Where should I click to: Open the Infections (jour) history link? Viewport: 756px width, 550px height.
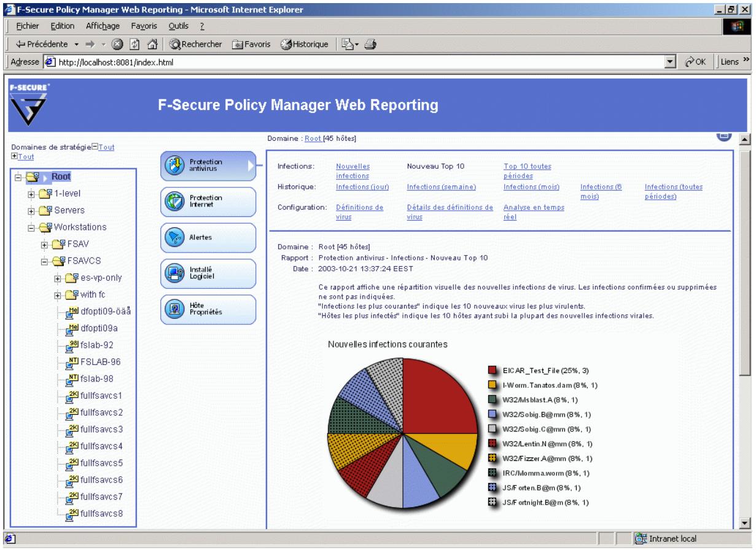362,187
